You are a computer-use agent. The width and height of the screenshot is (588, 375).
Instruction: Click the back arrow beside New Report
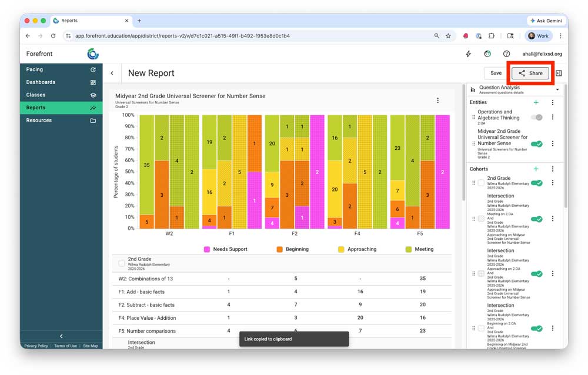point(112,73)
